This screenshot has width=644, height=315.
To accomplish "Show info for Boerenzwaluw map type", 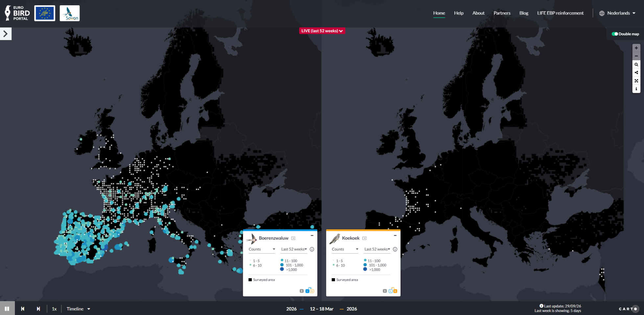I will tap(312, 249).
